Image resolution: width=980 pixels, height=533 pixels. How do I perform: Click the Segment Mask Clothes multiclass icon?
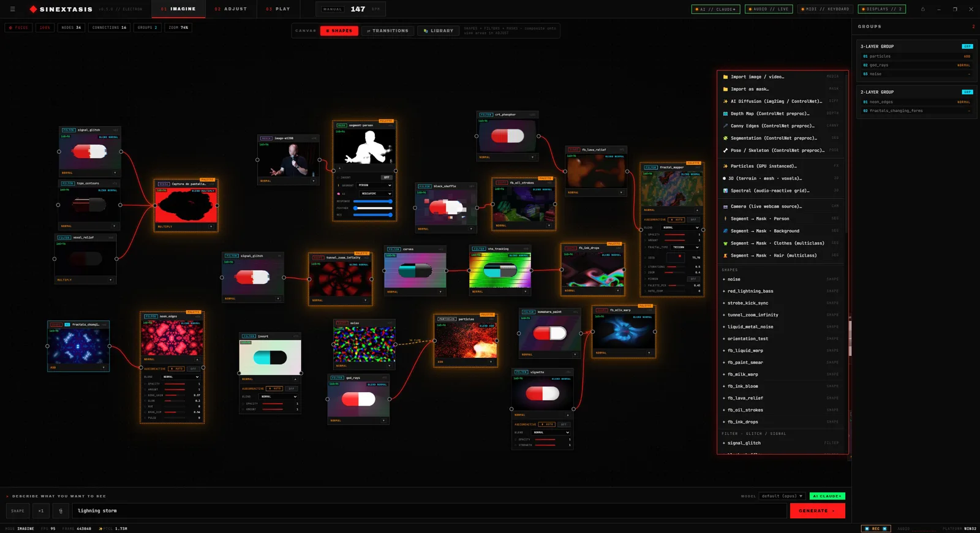(725, 243)
